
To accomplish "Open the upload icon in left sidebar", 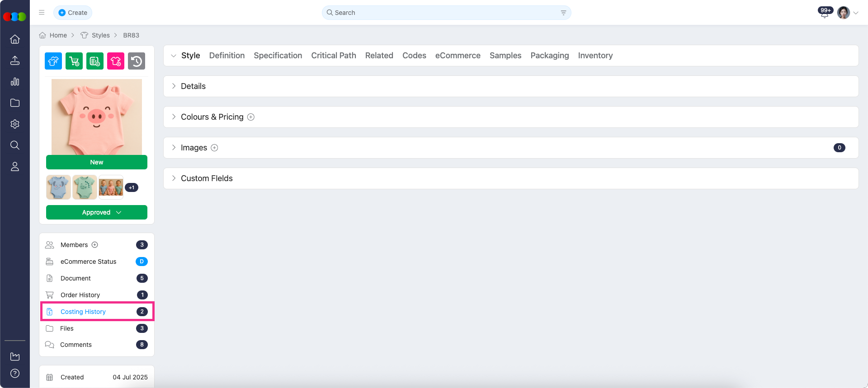I will pyautogui.click(x=15, y=61).
